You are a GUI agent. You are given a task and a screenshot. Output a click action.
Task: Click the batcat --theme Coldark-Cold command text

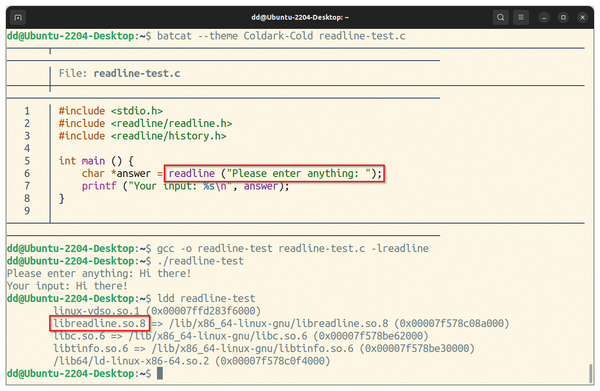pyautogui.click(x=281, y=36)
